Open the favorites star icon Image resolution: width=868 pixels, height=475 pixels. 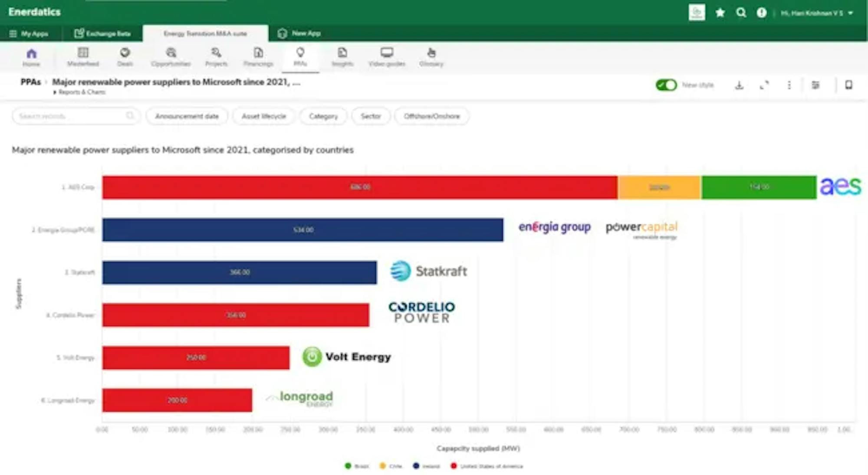click(x=720, y=13)
